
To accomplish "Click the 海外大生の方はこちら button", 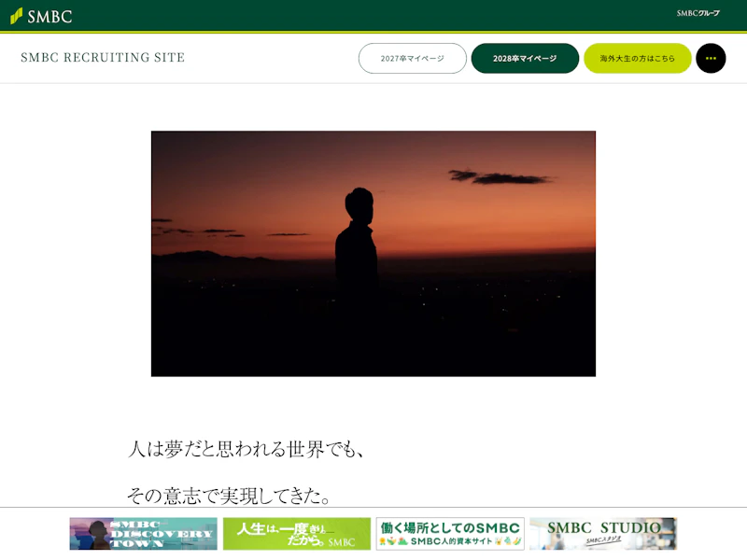I will (638, 58).
